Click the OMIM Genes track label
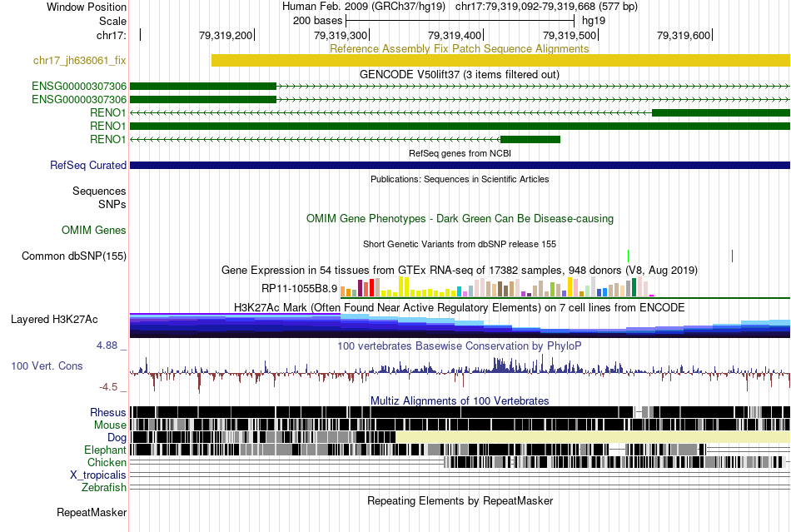The image size is (791, 532). pos(93,231)
